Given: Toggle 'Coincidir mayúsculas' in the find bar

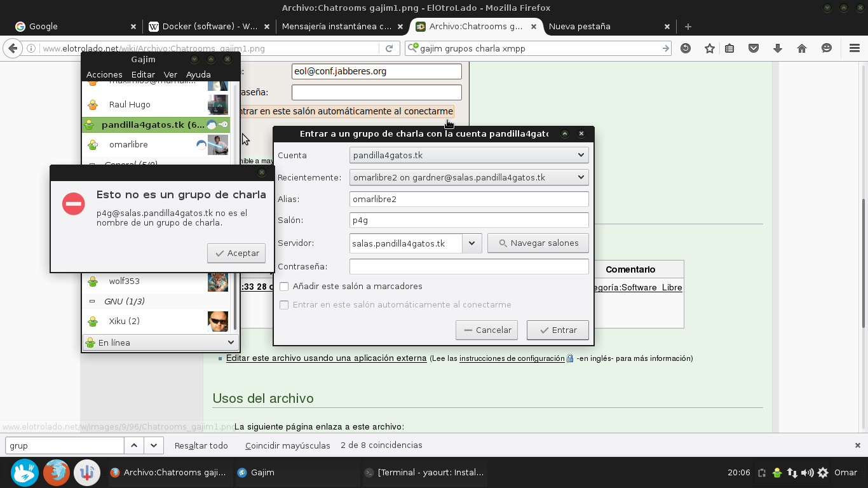Looking at the screenshot, I should (288, 445).
